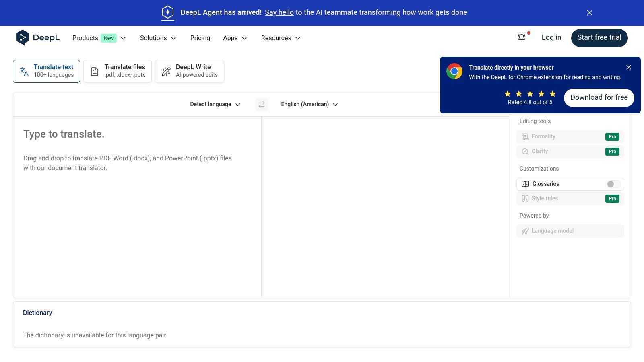This screenshot has height=362, width=644.
Task: Click the swap languages arrows icon
Action: (262, 105)
